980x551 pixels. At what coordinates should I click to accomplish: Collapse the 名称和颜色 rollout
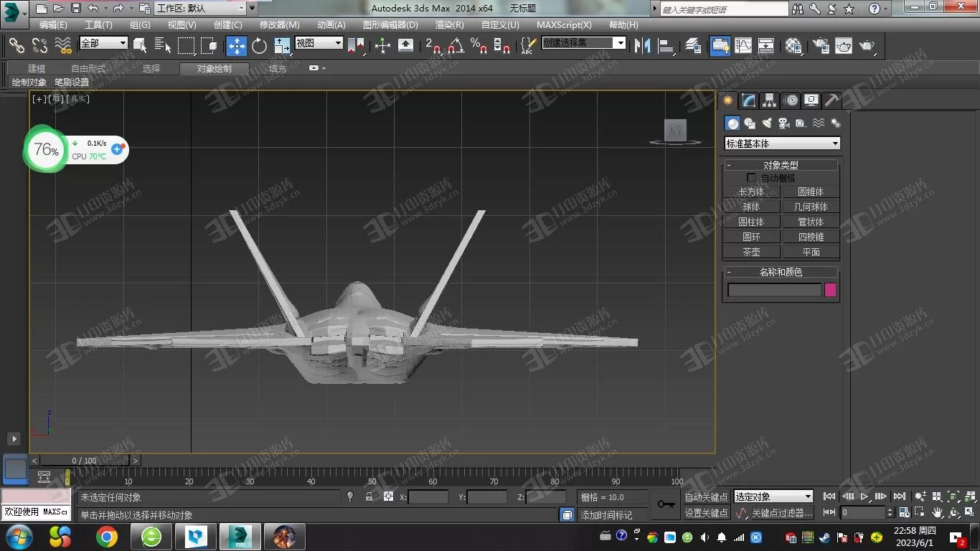781,272
